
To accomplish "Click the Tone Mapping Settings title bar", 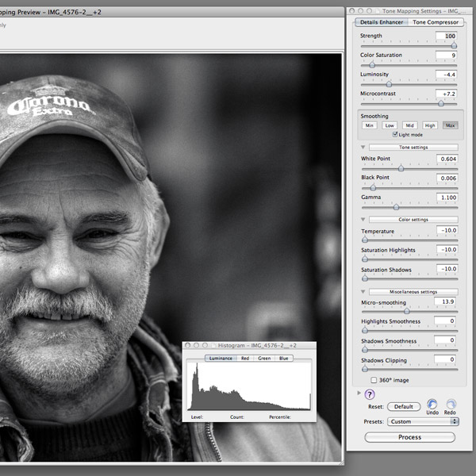I will [x=411, y=11].
